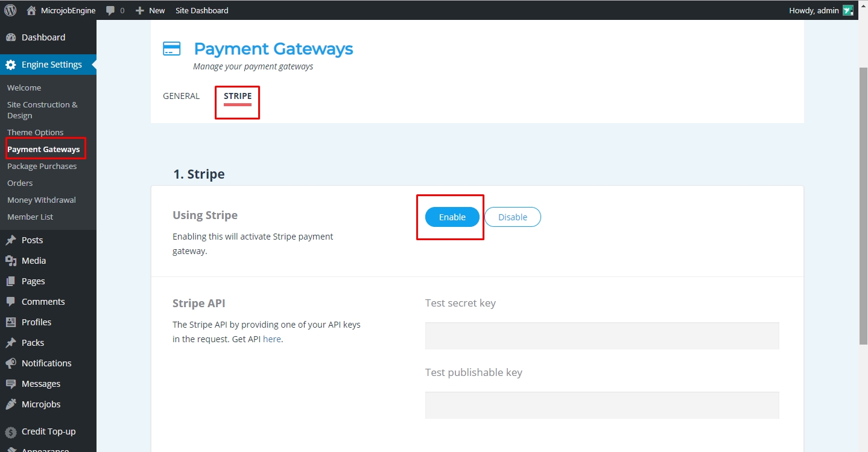
Task: Open Payment Gateways submenu item
Action: [x=43, y=149]
